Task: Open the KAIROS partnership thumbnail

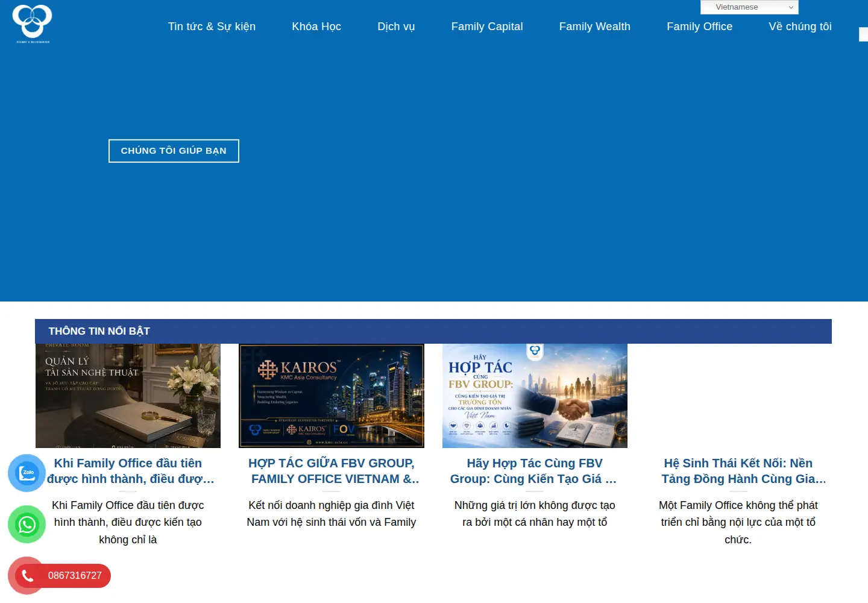Action: tap(332, 396)
